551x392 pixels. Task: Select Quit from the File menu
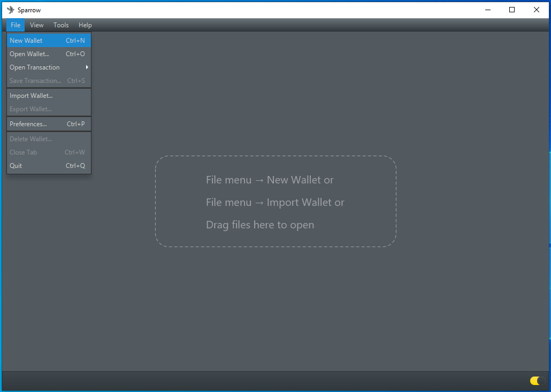(x=49, y=165)
